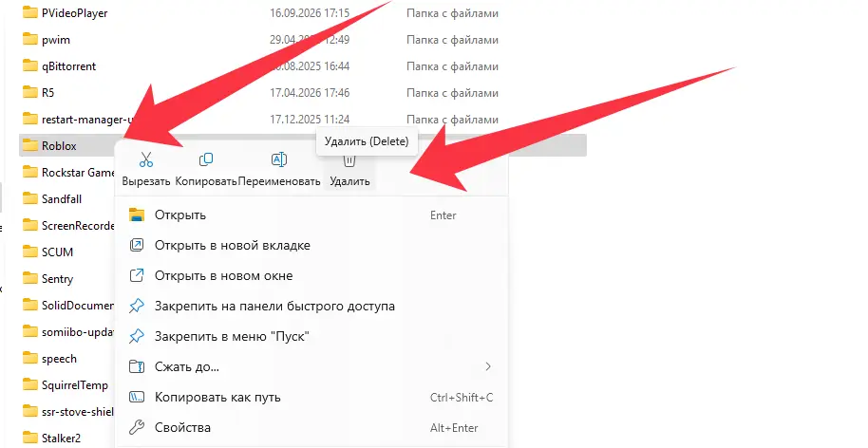Click the open-in-new-window icon
868x448 pixels.
pos(137,275)
